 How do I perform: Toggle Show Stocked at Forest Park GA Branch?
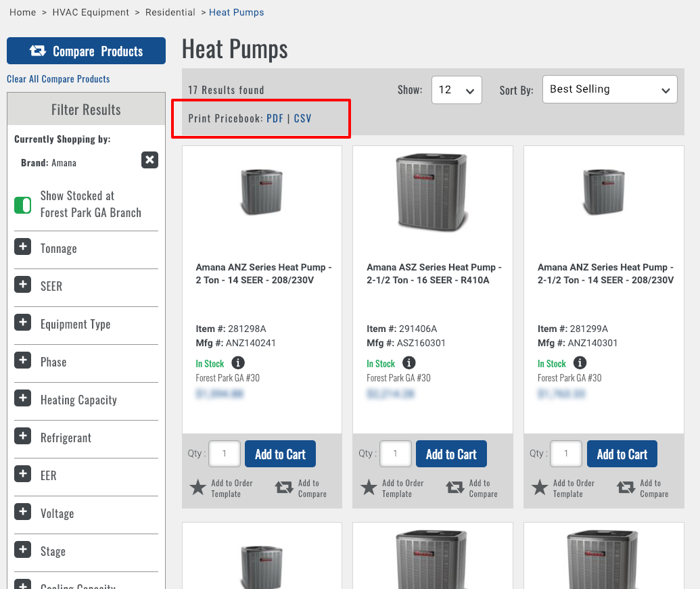[23, 206]
